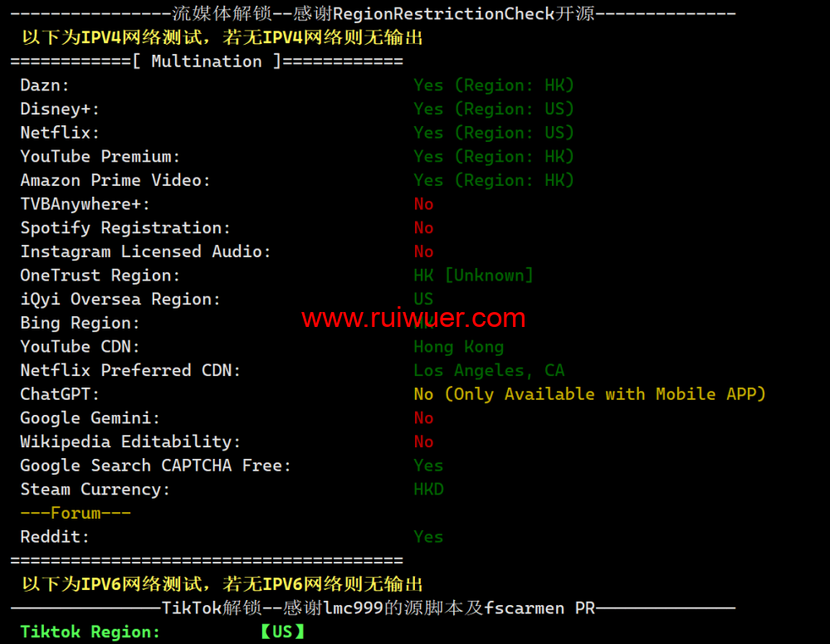This screenshot has width=830, height=644.
Task: Select the Disney+ label line
Action: pos(60,109)
